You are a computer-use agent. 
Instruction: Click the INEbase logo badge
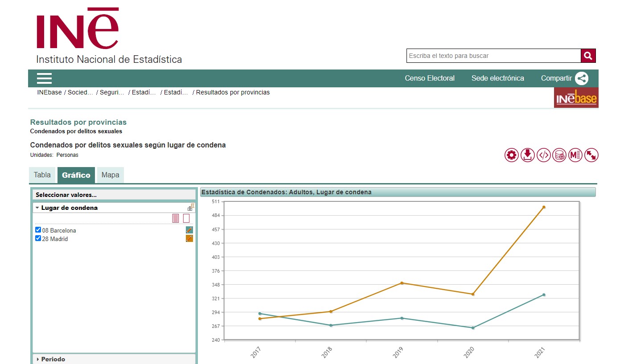pyautogui.click(x=576, y=98)
